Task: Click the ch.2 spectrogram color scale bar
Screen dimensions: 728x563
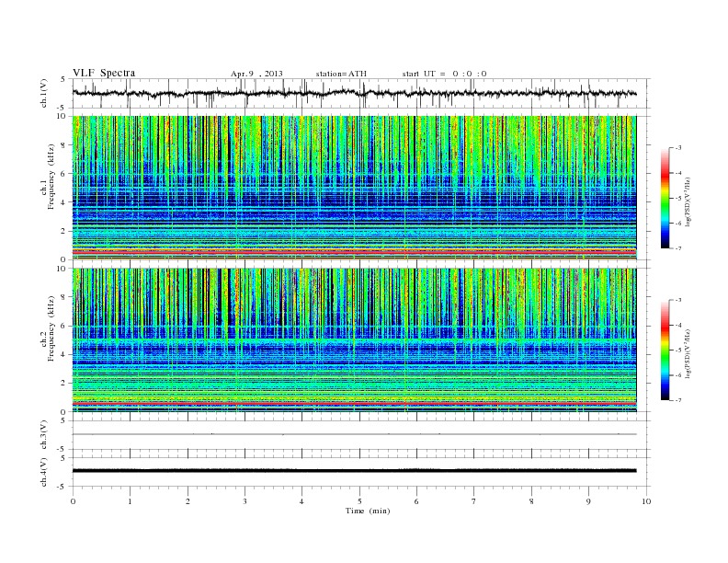Action: tap(665, 350)
